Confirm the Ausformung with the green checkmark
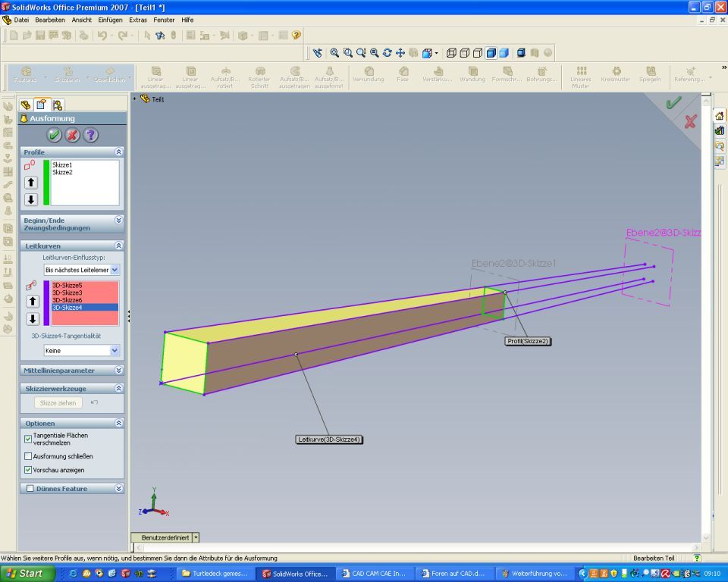The width and height of the screenshot is (728, 582). point(54,135)
